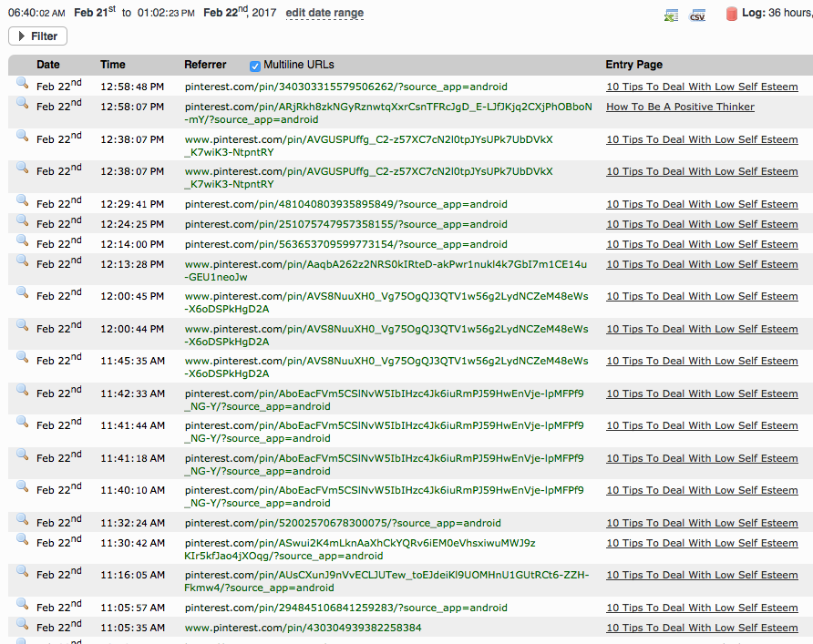Magnify the 12:24:25 PM visit row
Viewport: 813px width, 644px height.
tap(22, 220)
